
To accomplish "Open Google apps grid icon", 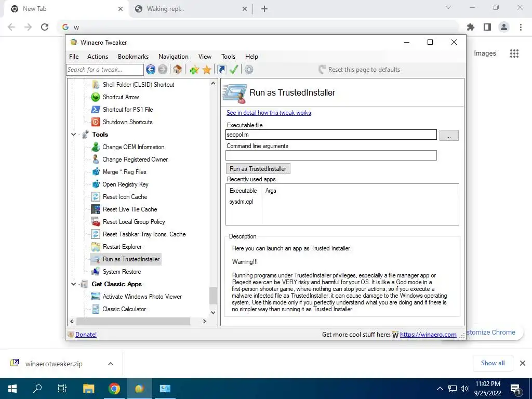I will (514, 54).
